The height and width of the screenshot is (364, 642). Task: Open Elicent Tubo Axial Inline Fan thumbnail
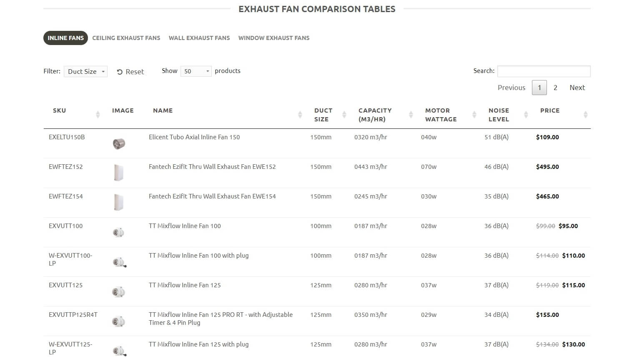pos(119,144)
